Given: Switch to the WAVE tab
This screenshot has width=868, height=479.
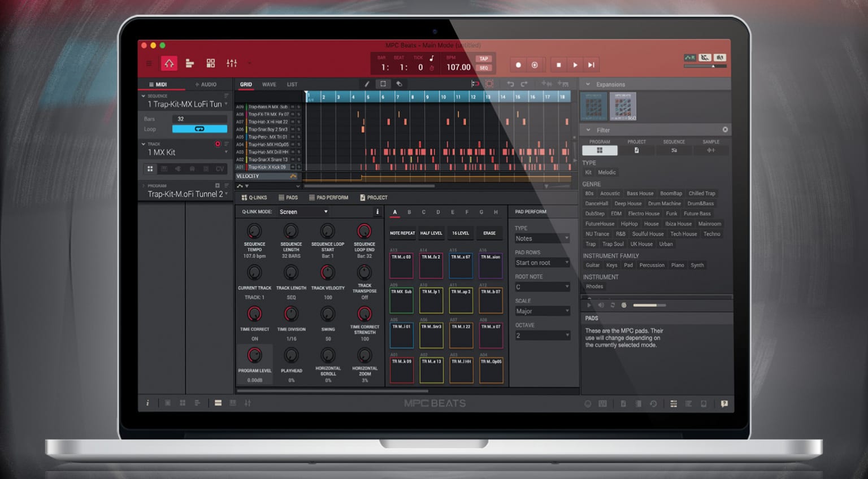Looking at the screenshot, I should click(269, 84).
